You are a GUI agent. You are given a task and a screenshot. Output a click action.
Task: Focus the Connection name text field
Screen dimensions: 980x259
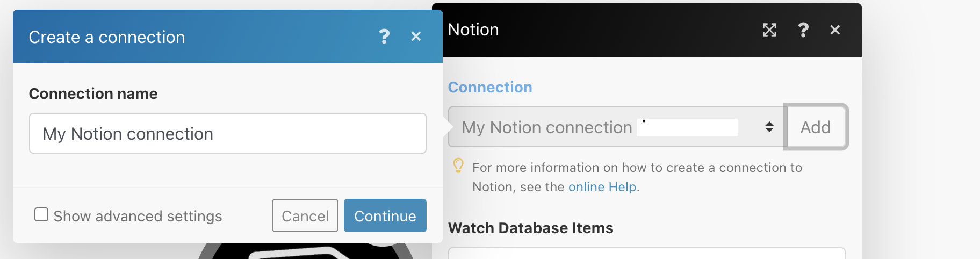click(x=228, y=133)
